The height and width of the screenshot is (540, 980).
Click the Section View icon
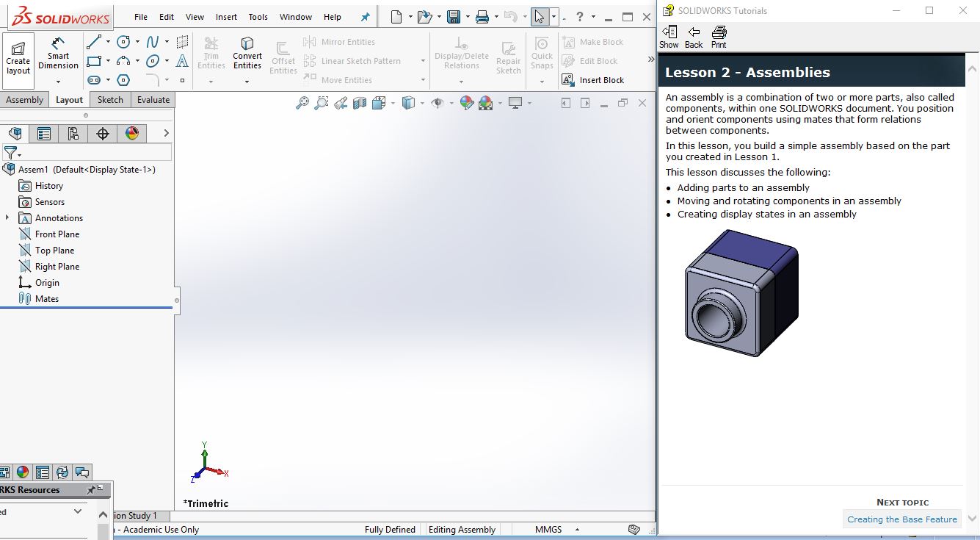(360, 104)
